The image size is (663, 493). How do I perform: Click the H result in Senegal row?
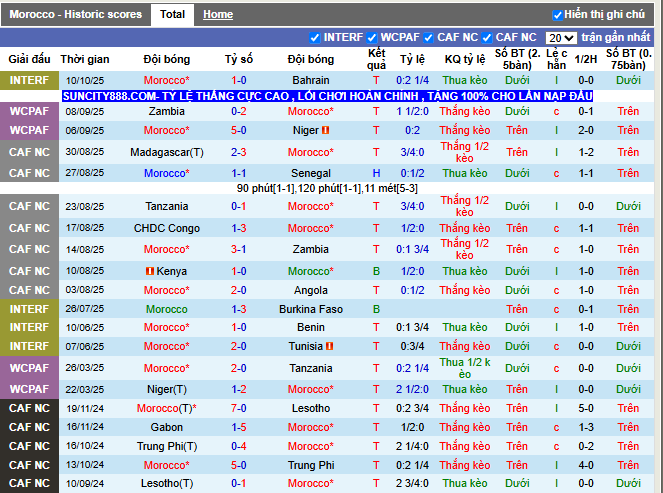[x=376, y=173]
